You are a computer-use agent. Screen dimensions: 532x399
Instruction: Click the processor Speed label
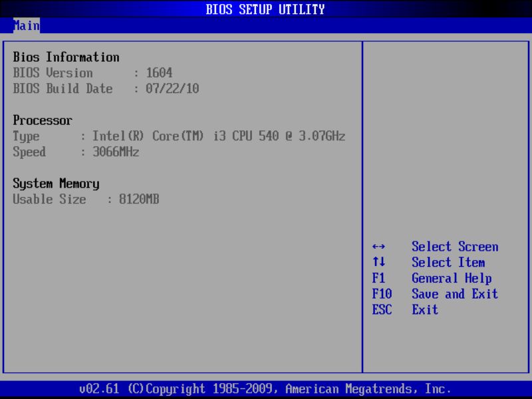29,152
